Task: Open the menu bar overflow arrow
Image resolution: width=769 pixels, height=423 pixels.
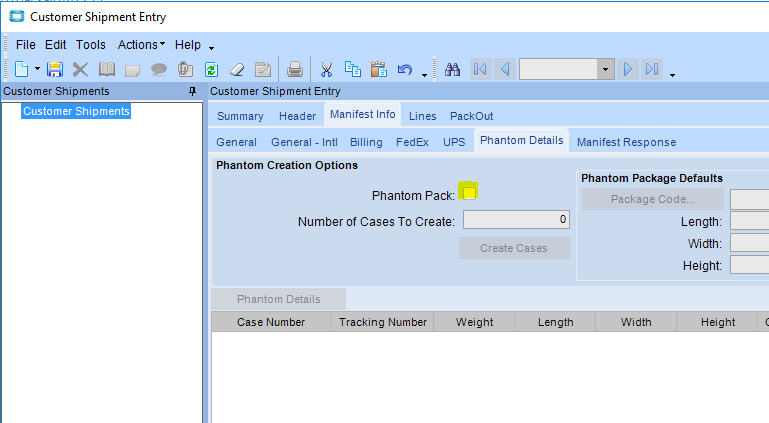Action: (x=211, y=48)
